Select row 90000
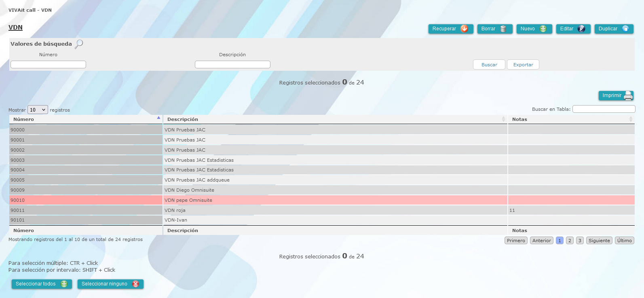Image resolution: width=644 pixels, height=298 pixels. click(x=322, y=130)
